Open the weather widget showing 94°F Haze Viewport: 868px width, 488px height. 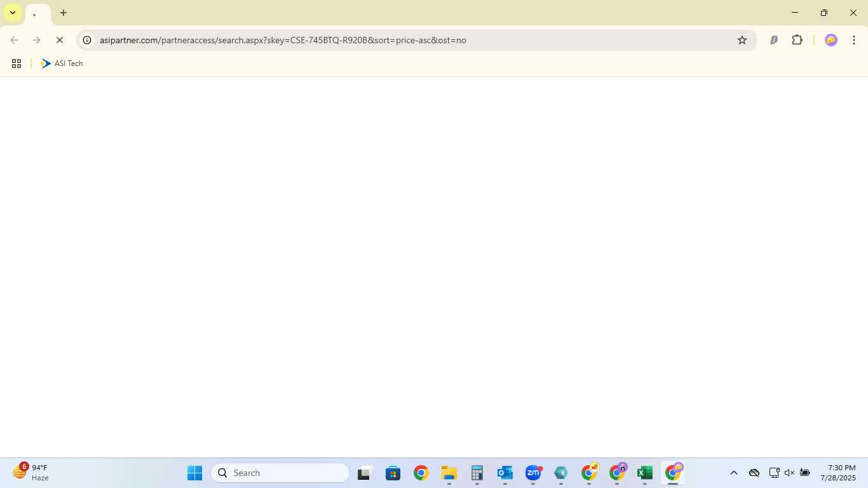click(x=31, y=473)
